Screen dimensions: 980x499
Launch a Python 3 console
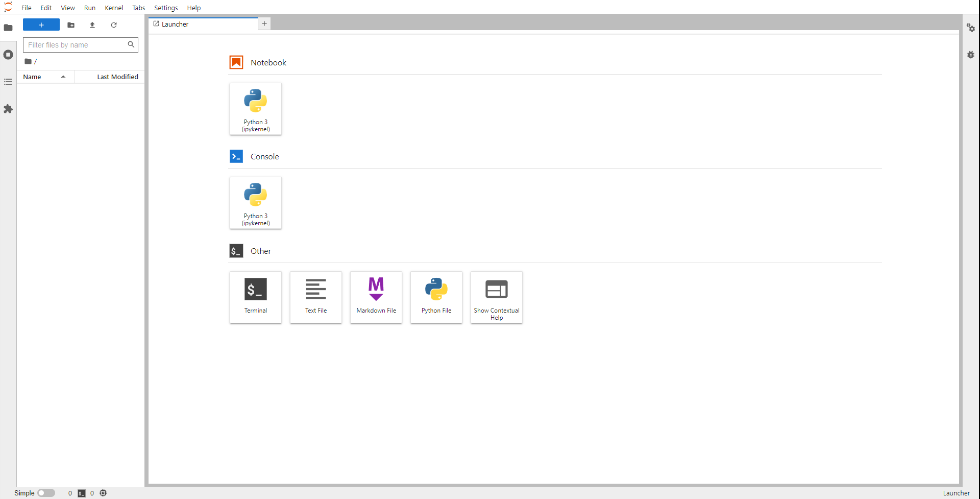256,203
